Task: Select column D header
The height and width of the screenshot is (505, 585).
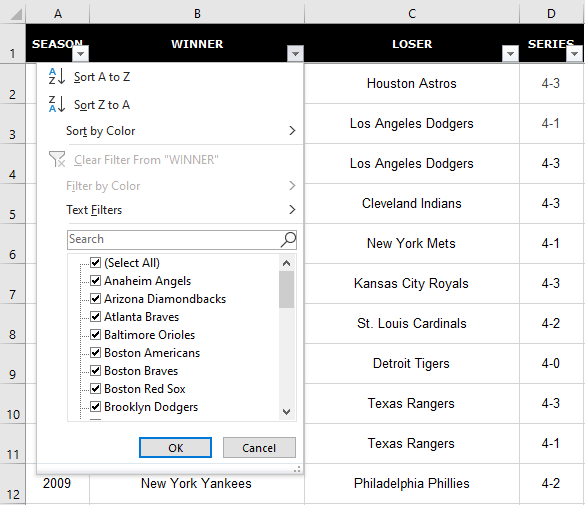Action: [551, 14]
